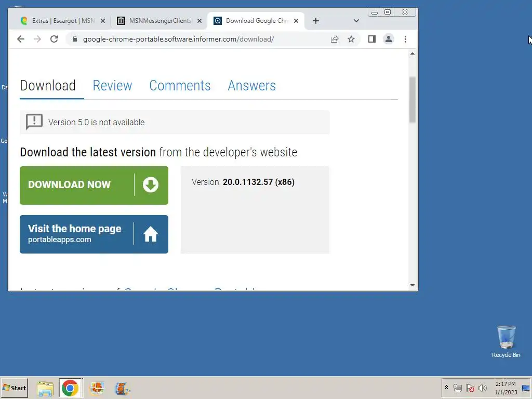Open the Chrome side panel

(372, 39)
